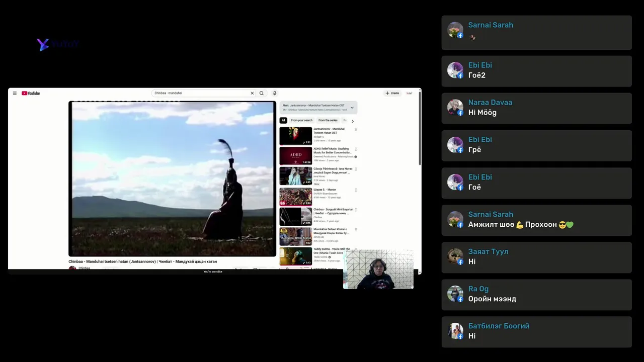
Task: Click Батбилэг Боогий's profile avatar
Action: (455, 331)
